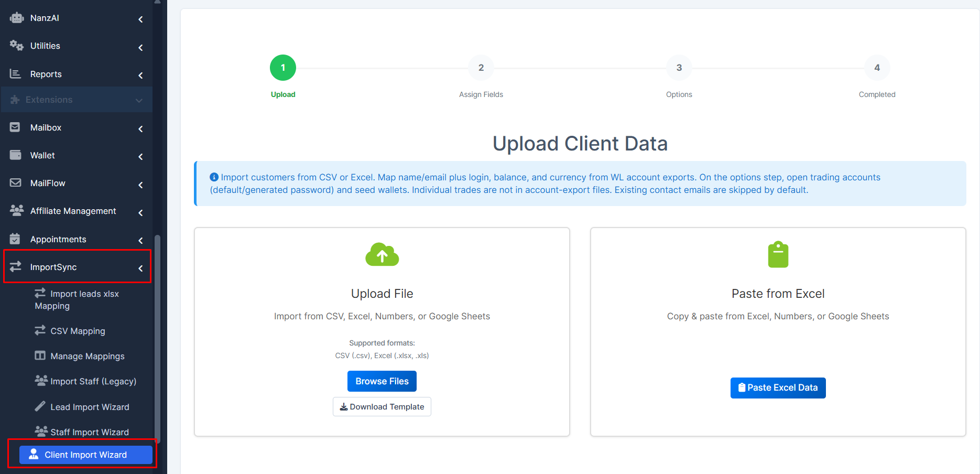This screenshot has width=980, height=474.
Task: Click the Reports chart icon
Action: click(x=16, y=74)
